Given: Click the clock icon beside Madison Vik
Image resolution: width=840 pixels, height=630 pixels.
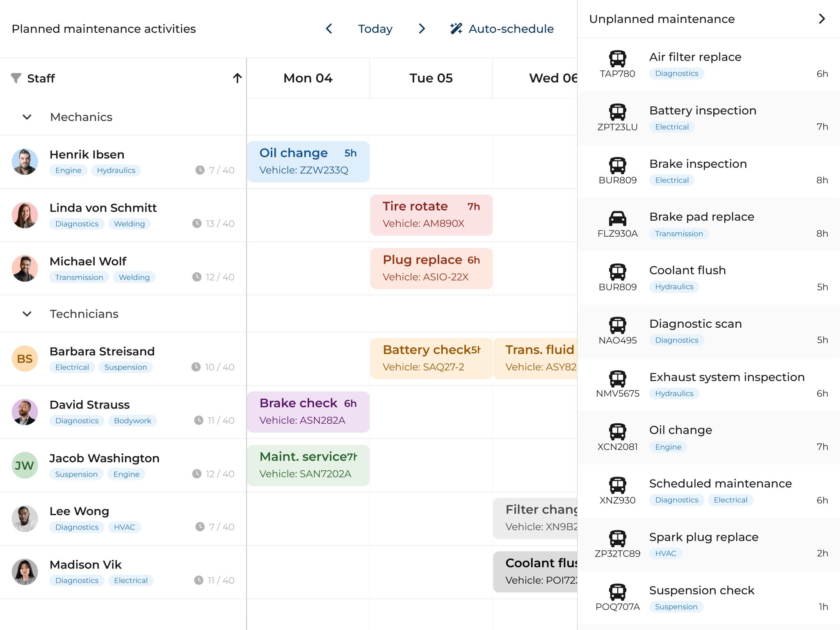Looking at the screenshot, I should (x=199, y=580).
